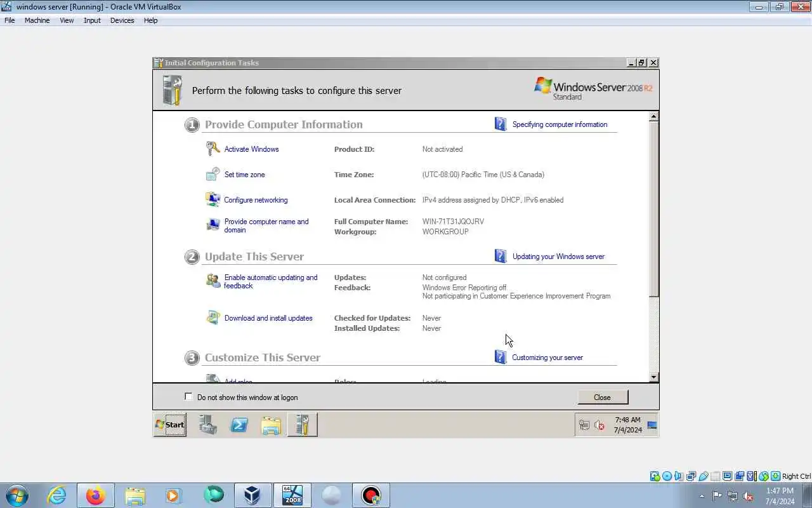Open the VirtualBox Help menu

[150, 20]
